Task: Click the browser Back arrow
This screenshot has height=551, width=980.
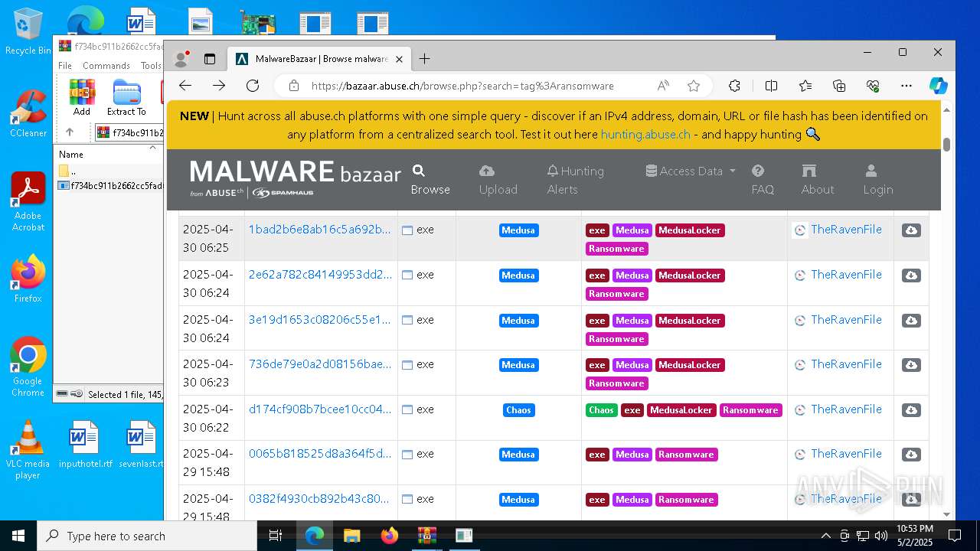Action: pyautogui.click(x=185, y=86)
